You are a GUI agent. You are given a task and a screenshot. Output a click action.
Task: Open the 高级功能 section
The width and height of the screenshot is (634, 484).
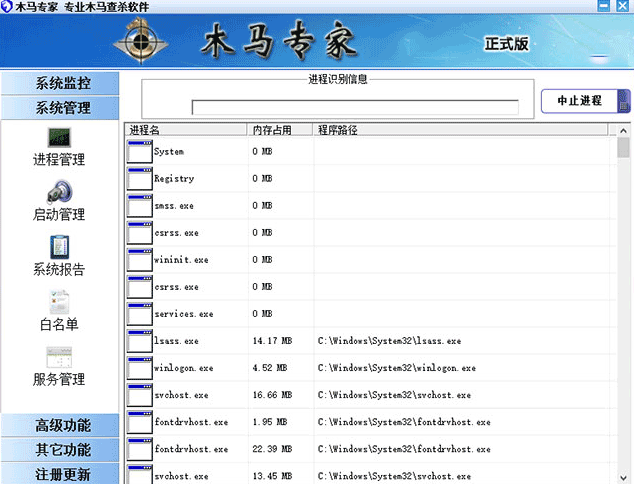(60, 425)
